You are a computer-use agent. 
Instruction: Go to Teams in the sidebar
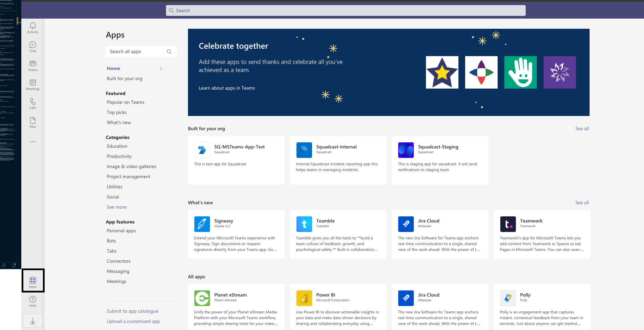pos(33,66)
